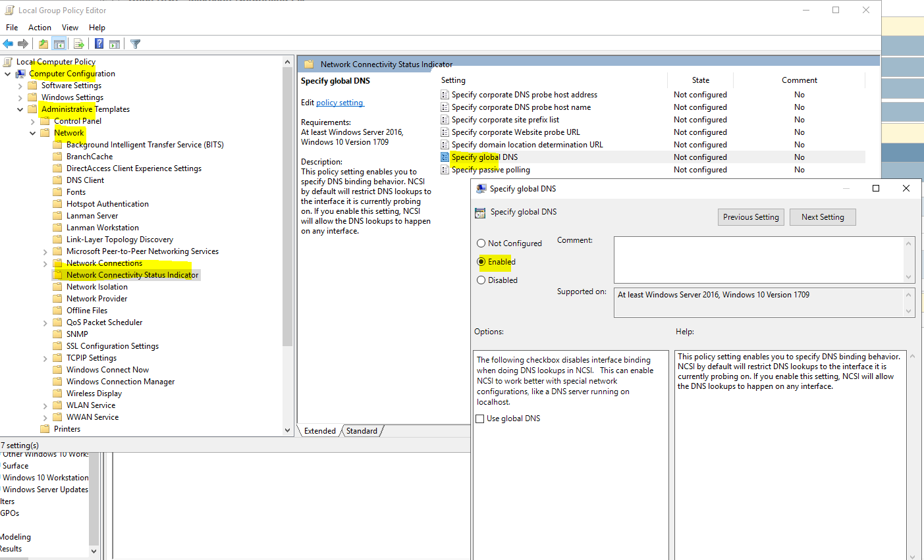This screenshot has width=924, height=560.
Task: Expand the Software Settings node
Action: [x=20, y=86]
